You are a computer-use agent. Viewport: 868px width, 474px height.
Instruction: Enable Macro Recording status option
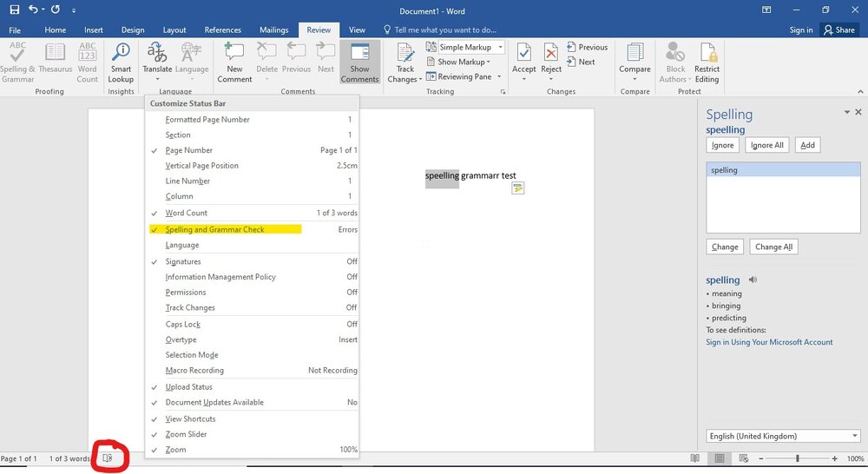[x=253, y=370]
